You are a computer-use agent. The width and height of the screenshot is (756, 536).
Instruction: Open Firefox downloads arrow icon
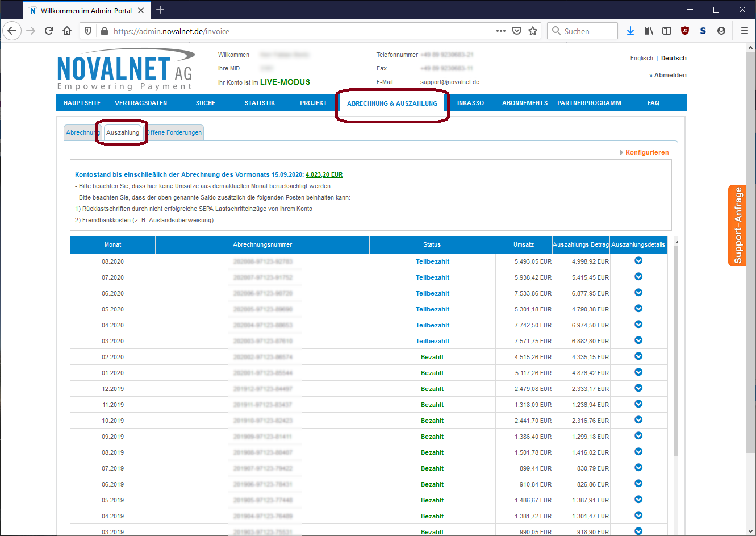click(630, 31)
